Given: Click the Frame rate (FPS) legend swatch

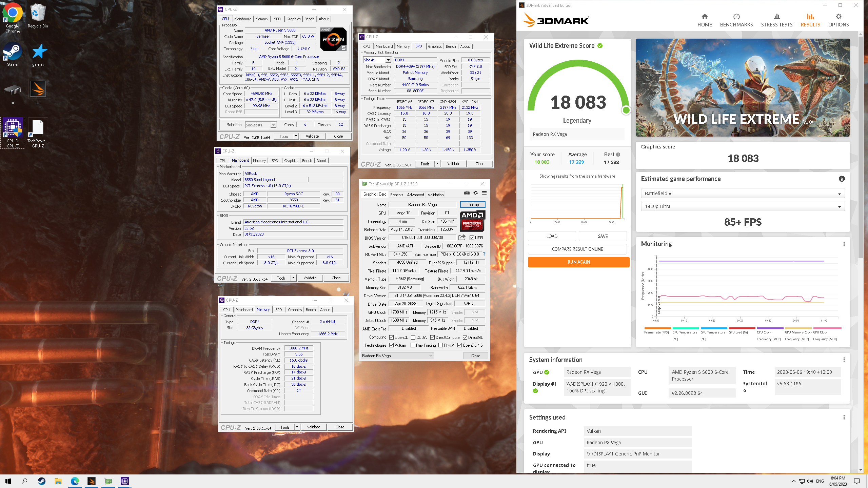Looking at the screenshot, I should coord(657,328).
